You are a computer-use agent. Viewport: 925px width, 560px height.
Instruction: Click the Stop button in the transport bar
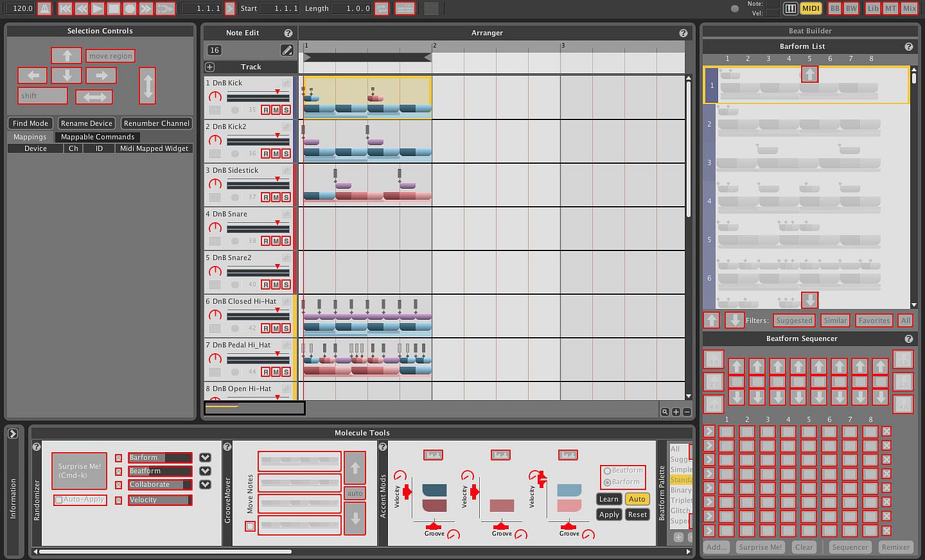(114, 8)
